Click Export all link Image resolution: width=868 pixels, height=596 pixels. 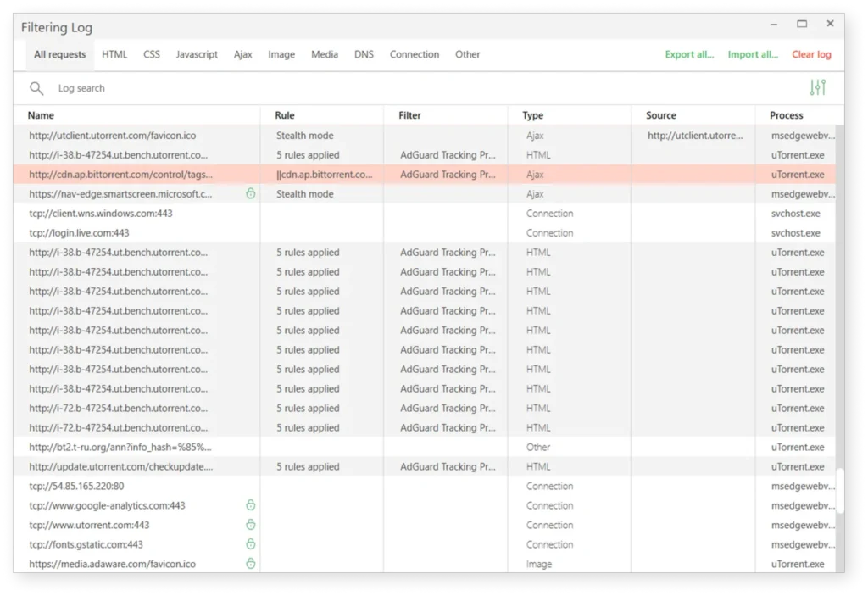coord(689,54)
